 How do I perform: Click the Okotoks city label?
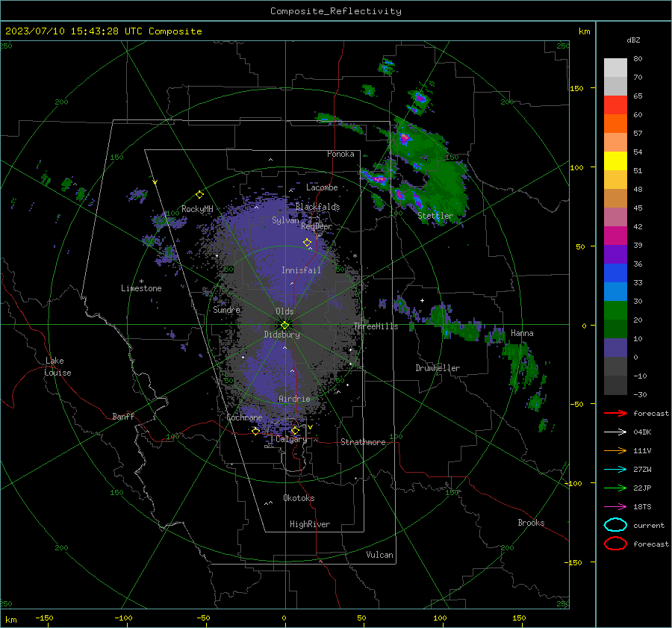[x=299, y=498]
